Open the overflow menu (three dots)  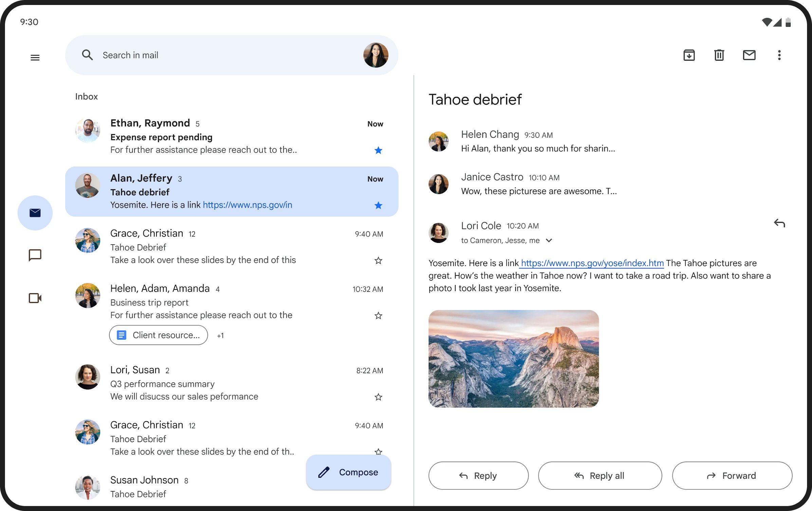(779, 55)
